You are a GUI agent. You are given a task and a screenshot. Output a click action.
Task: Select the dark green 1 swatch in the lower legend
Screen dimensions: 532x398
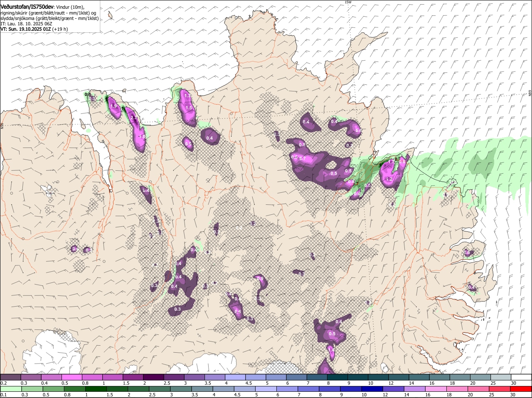pos(96,389)
